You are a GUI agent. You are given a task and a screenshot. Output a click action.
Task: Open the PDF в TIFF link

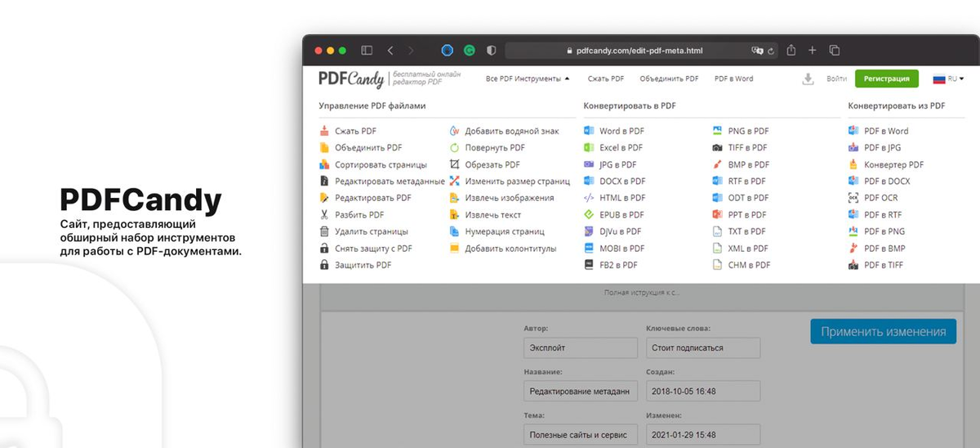click(884, 265)
